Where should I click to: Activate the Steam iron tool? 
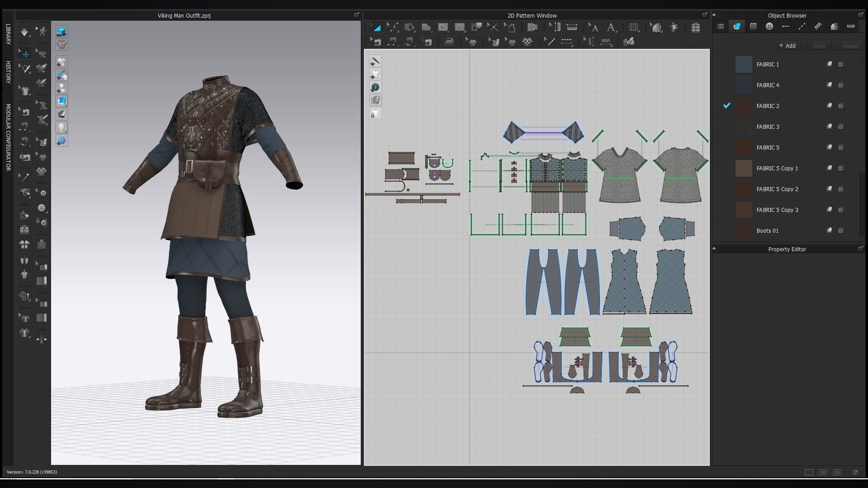point(448,42)
